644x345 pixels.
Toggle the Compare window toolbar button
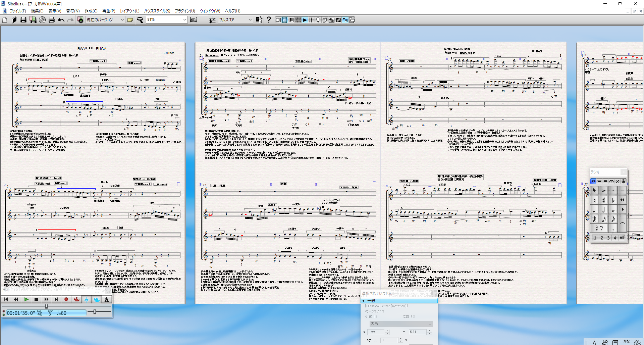[x=332, y=20]
